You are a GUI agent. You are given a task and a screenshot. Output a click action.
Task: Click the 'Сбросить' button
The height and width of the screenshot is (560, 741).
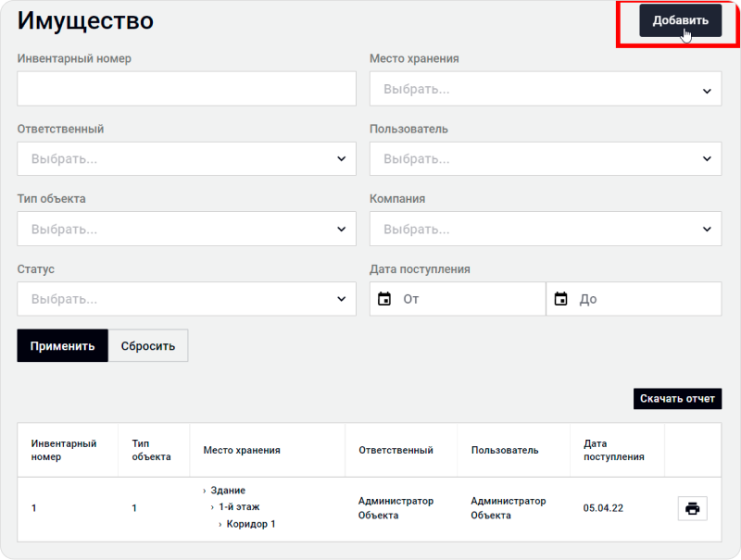[148, 346]
